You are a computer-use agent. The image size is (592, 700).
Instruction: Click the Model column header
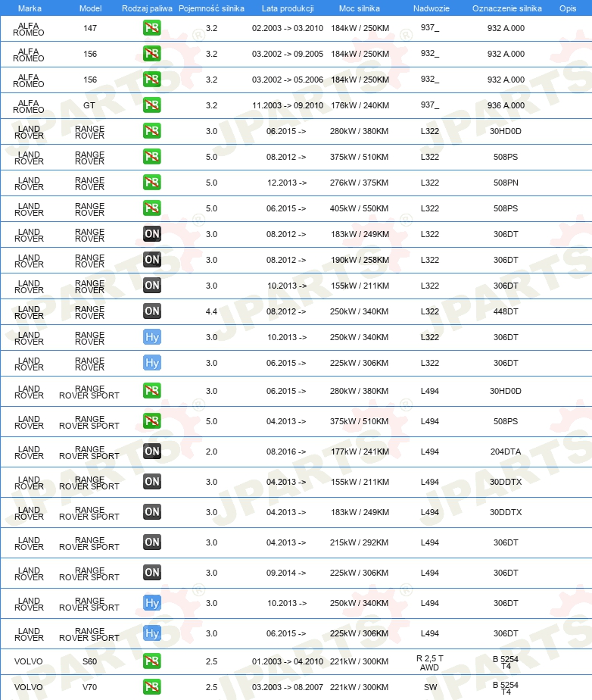[90, 8]
